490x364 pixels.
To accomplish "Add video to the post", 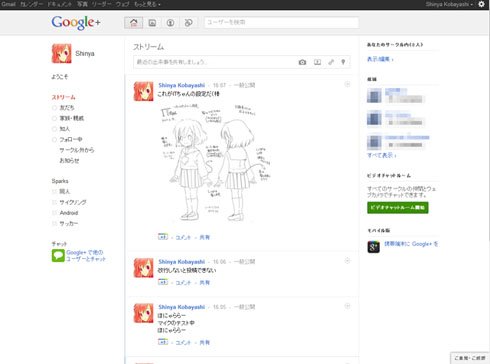I will (317, 62).
